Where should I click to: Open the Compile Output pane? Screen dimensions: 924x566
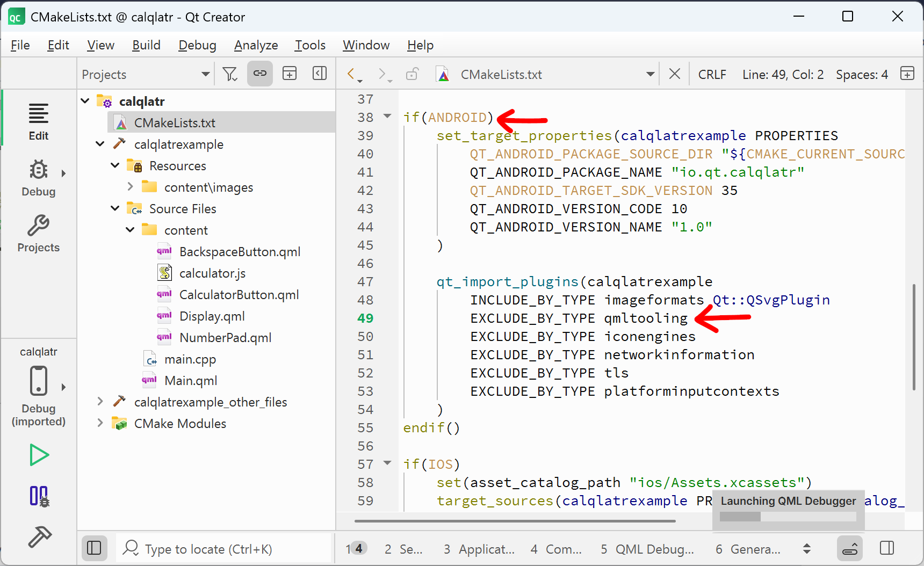coord(556,549)
